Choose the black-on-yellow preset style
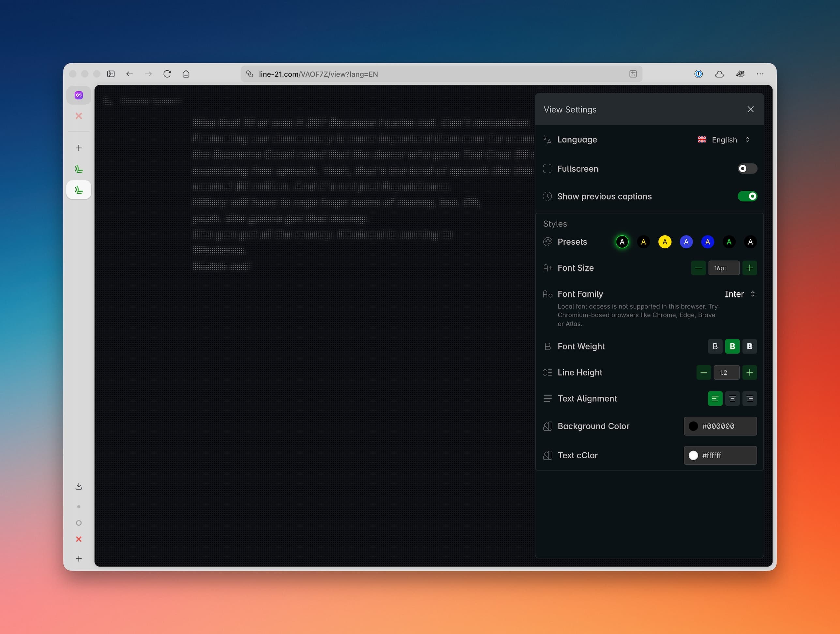 click(665, 242)
